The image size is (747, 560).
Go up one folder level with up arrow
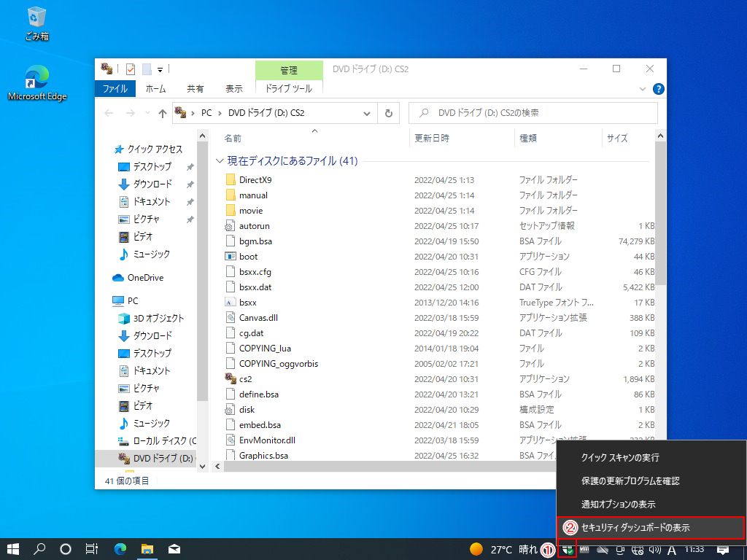coord(163,113)
